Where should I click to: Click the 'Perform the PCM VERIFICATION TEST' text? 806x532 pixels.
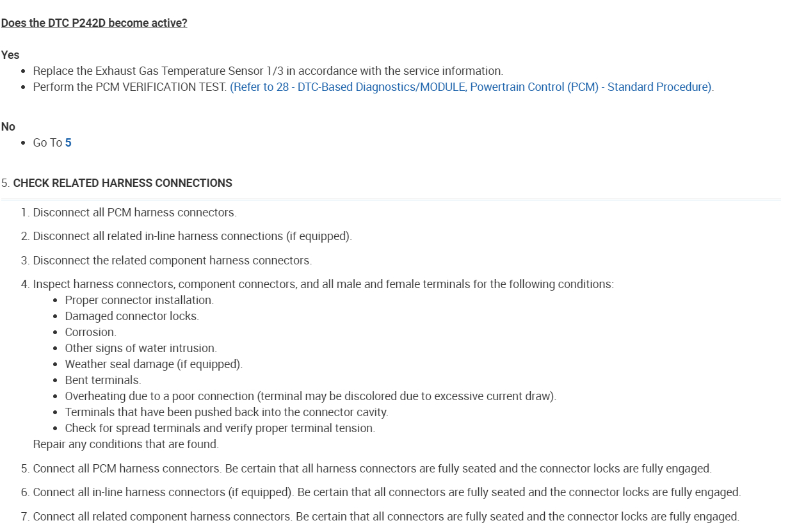[131, 87]
